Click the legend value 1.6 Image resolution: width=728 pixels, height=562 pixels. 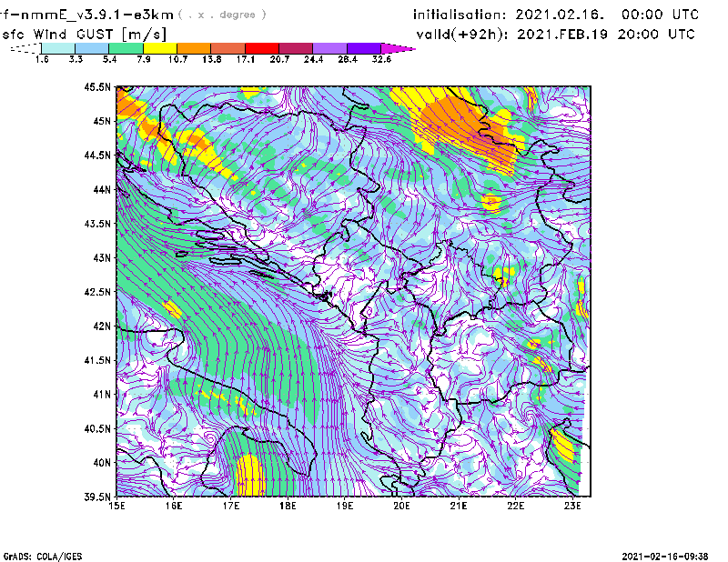click(42, 59)
